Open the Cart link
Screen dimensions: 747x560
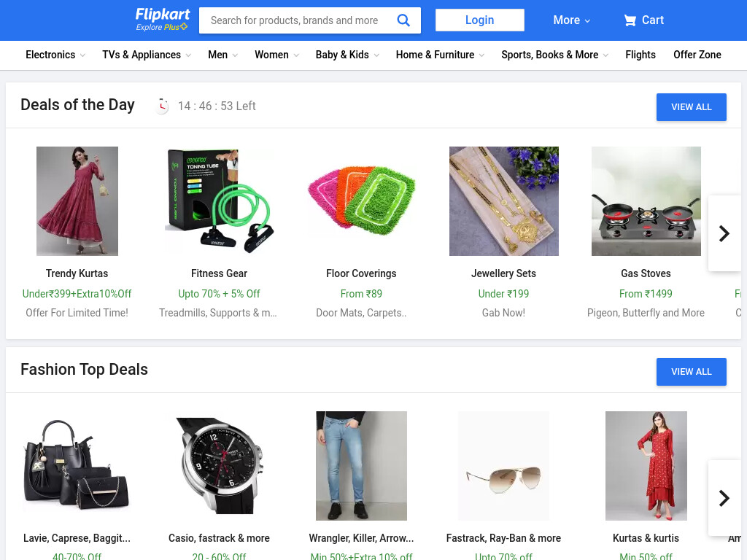tap(643, 20)
